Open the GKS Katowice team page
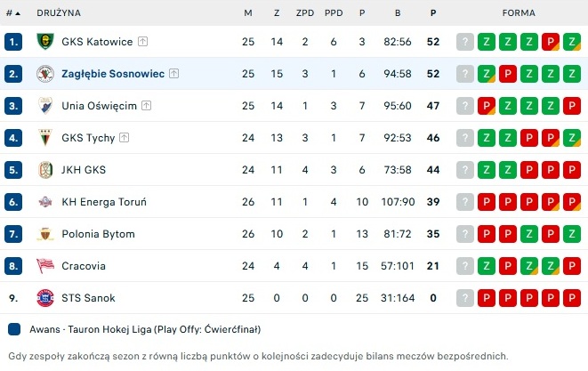588x371 pixels. (97, 42)
